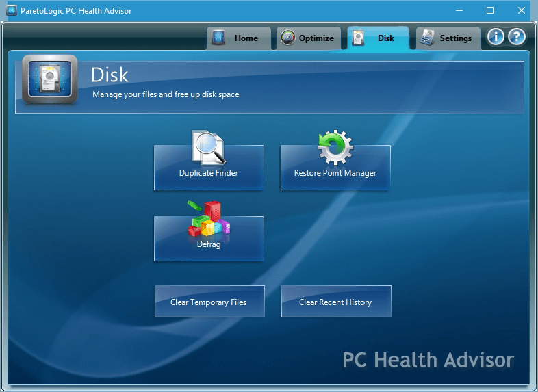
Task: Click the Optimize tab gauge icon
Action: (288, 38)
